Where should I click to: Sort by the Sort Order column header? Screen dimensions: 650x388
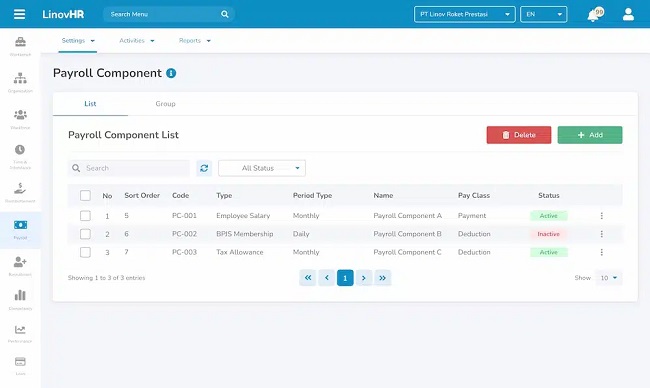click(142, 195)
